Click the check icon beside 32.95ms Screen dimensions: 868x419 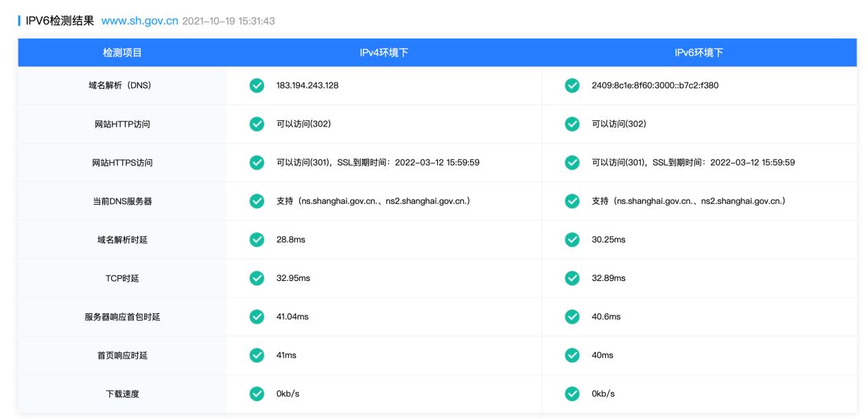point(257,278)
